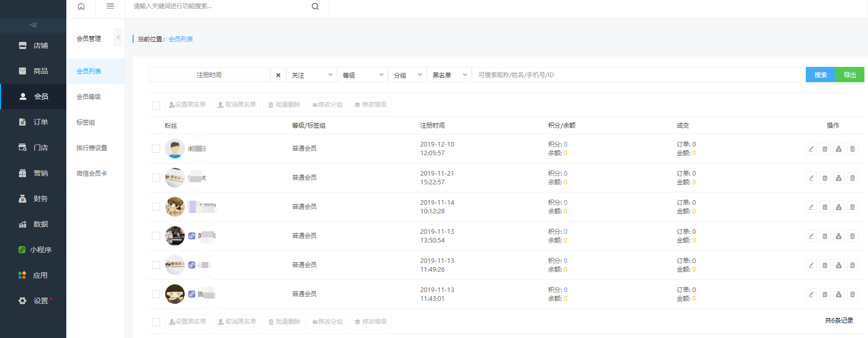Clear the 注册时间 filter with the X icon
The image size is (868, 338).
[x=278, y=75]
